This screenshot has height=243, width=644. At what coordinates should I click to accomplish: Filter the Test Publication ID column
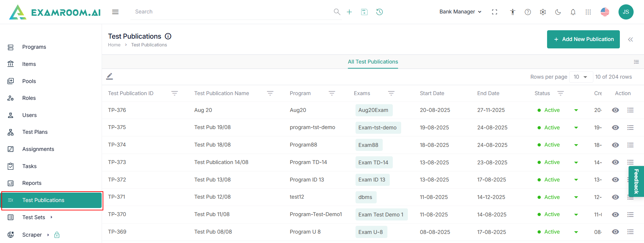(174, 93)
